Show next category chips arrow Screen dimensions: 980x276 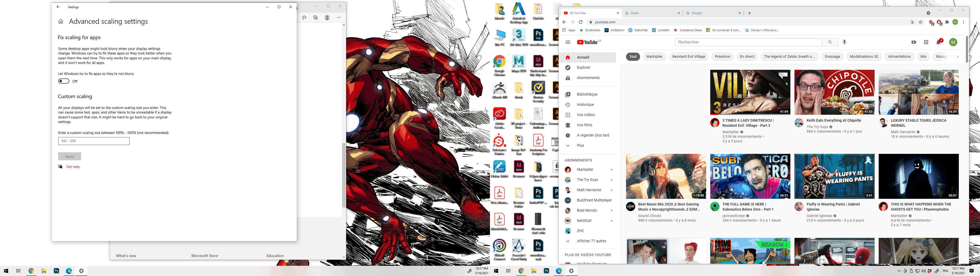pos(958,57)
